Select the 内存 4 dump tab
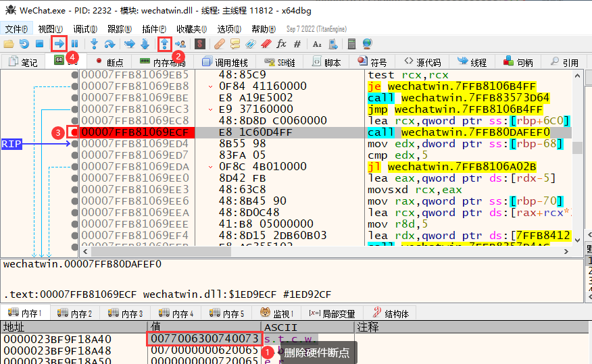Image resolution: width=592 pixels, height=364 pixels. point(176,313)
